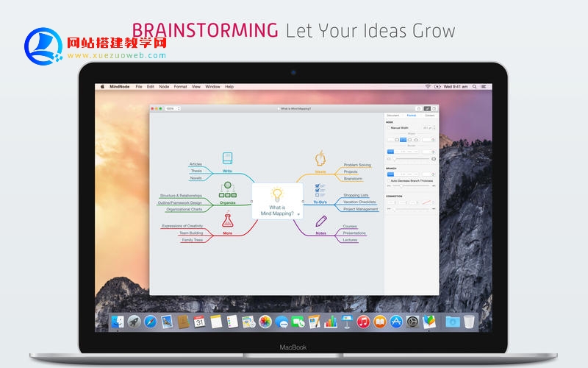Open Photos app in the Dock

[265, 322]
